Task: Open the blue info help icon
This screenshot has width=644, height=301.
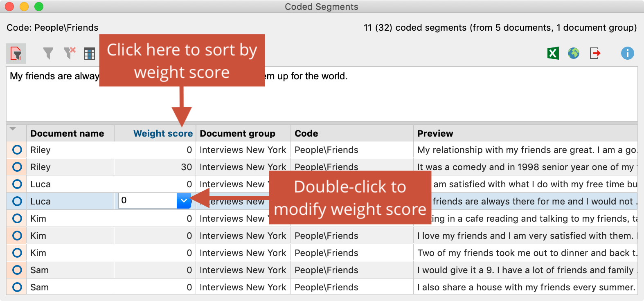Action: pos(627,53)
